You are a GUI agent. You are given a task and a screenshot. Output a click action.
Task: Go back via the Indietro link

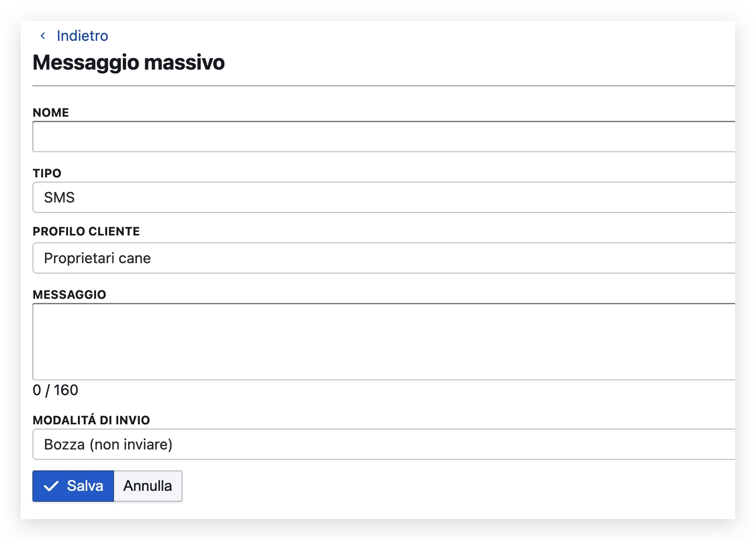82,36
